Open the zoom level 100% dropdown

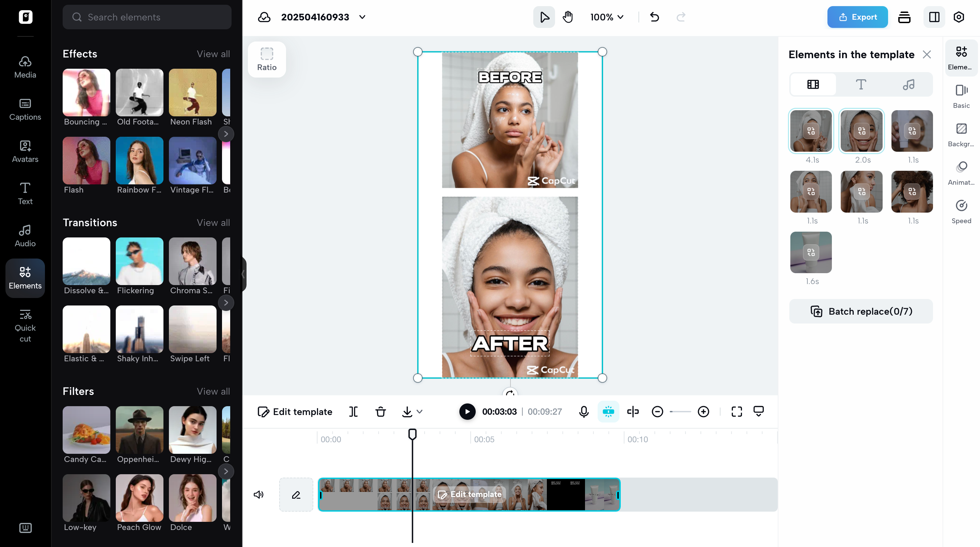coord(606,17)
